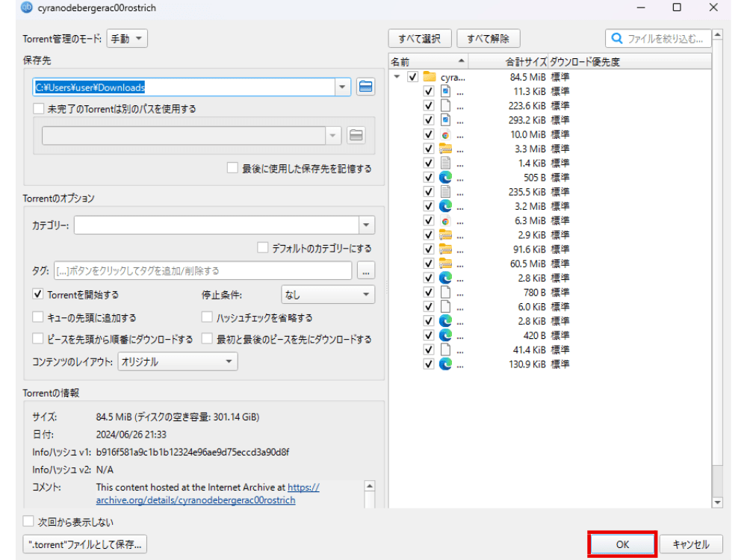Tick the 次回から表示しない checkbox

pyautogui.click(x=29, y=522)
